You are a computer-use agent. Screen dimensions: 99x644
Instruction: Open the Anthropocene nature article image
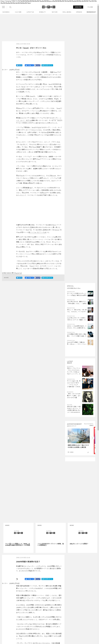pos(88,410)
